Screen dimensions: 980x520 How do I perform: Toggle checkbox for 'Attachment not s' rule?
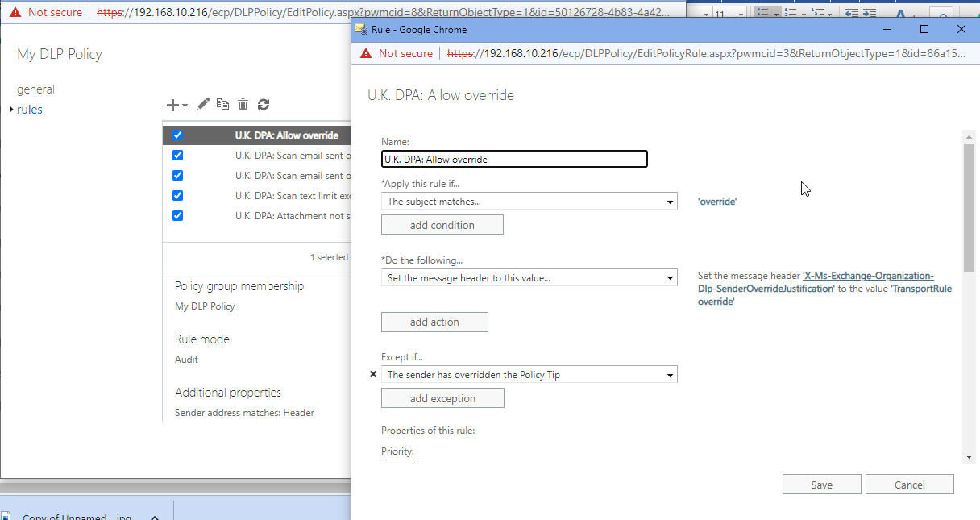click(x=178, y=215)
